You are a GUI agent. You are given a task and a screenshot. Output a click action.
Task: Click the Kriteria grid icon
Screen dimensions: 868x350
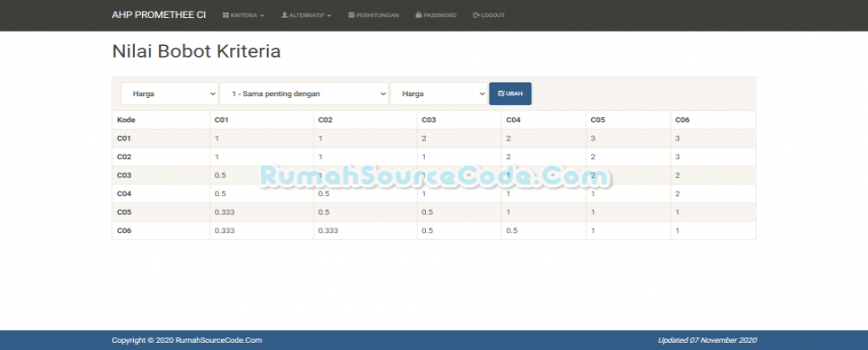pyautogui.click(x=226, y=15)
